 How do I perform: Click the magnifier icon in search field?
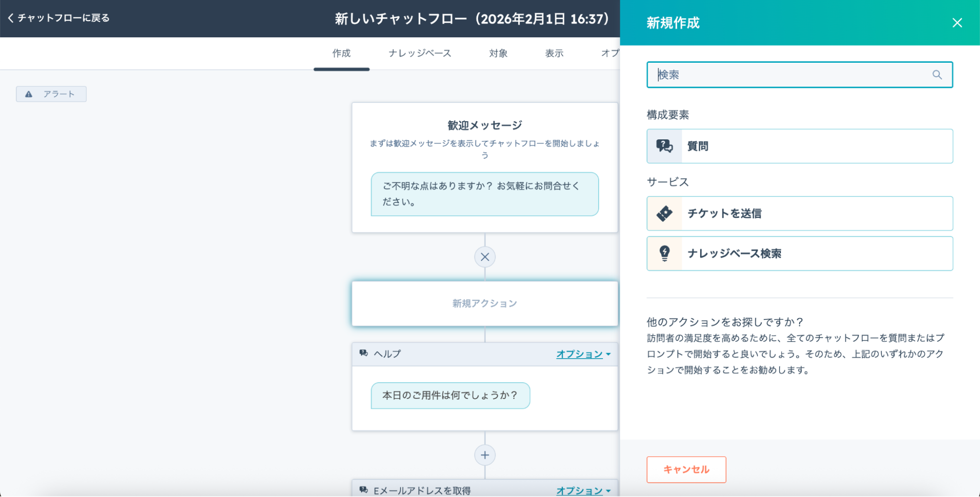pos(937,75)
